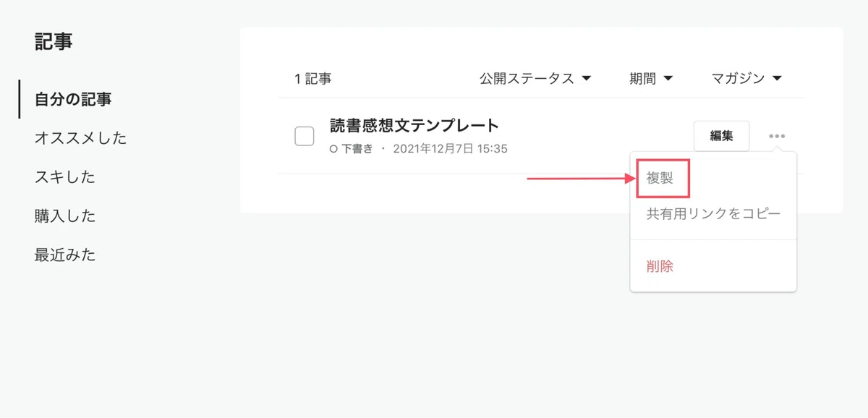The height and width of the screenshot is (418, 868).
Task: Switch to 自分の記事 in sidebar
Action: pos(73,99)
